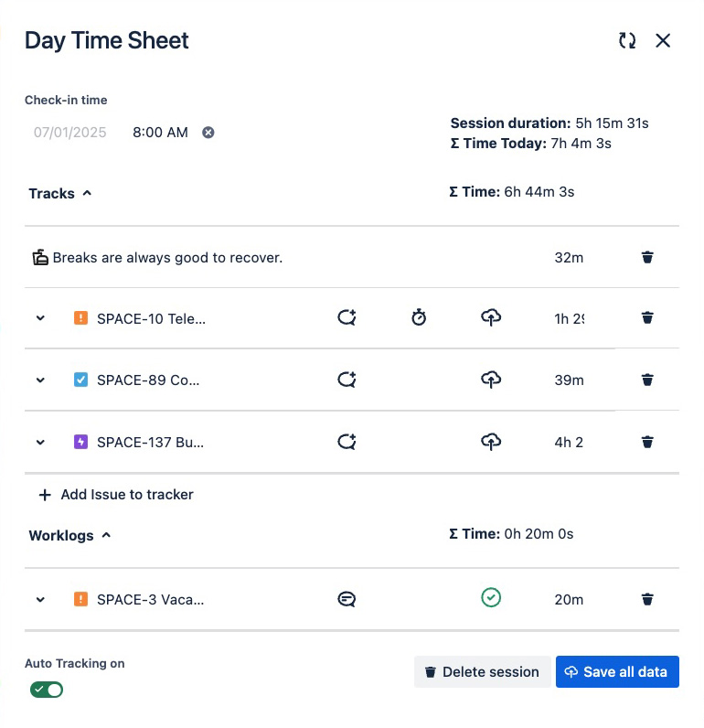Click the green synced checkmark on SPACE-3
Image resolution: width=704 pixels, height=728 pixels.
click(491, 598)
